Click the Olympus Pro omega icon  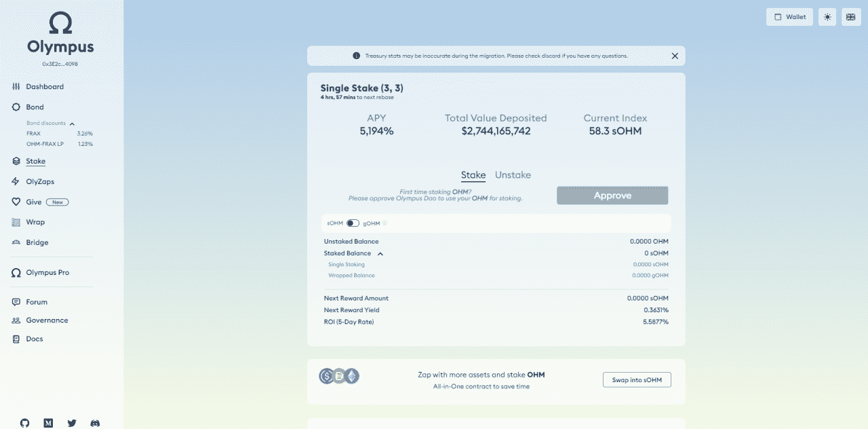click(x=16, y=273)
